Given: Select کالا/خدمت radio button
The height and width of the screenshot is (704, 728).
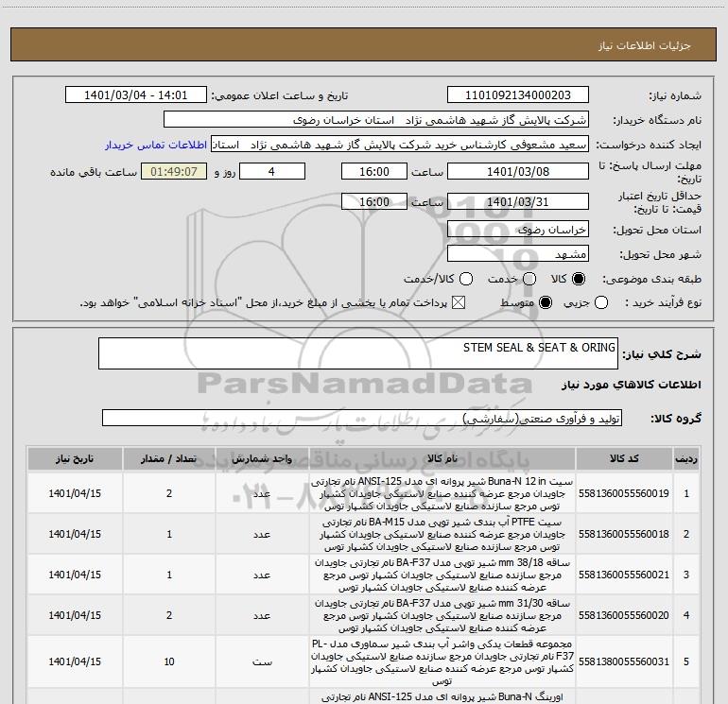Looking at the screenshot, I should [466, 279].
